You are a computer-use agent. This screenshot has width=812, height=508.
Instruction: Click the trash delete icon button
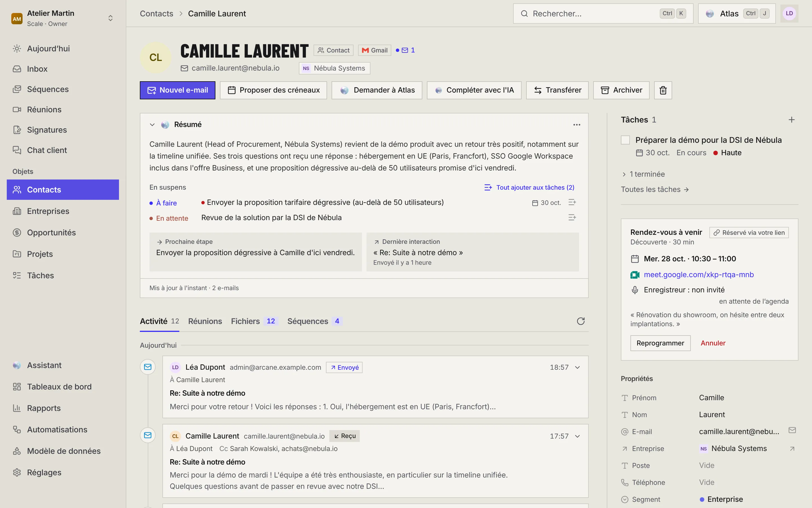pos(663,90)
